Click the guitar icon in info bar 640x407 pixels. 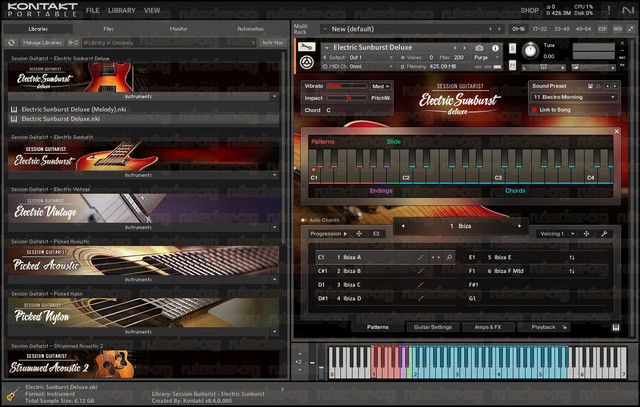[x=13, y=394]
